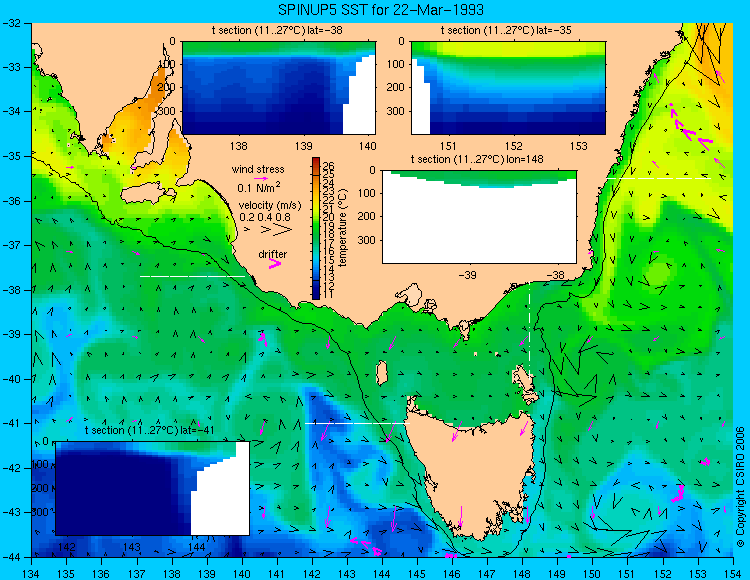Click longitude axis label 151
750x580 pixels.
tap(628, 574)
